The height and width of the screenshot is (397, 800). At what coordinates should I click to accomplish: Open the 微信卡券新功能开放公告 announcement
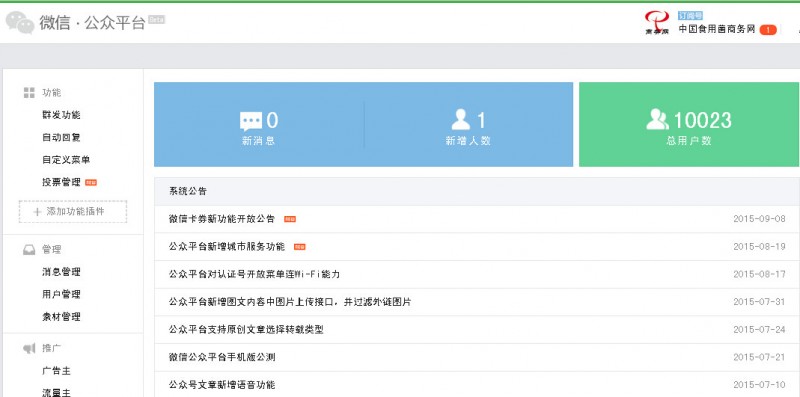click(x=222, y=219)
